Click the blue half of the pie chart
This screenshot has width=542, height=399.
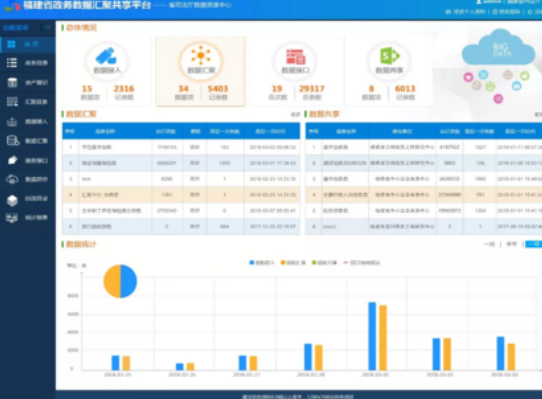(129, 281)
